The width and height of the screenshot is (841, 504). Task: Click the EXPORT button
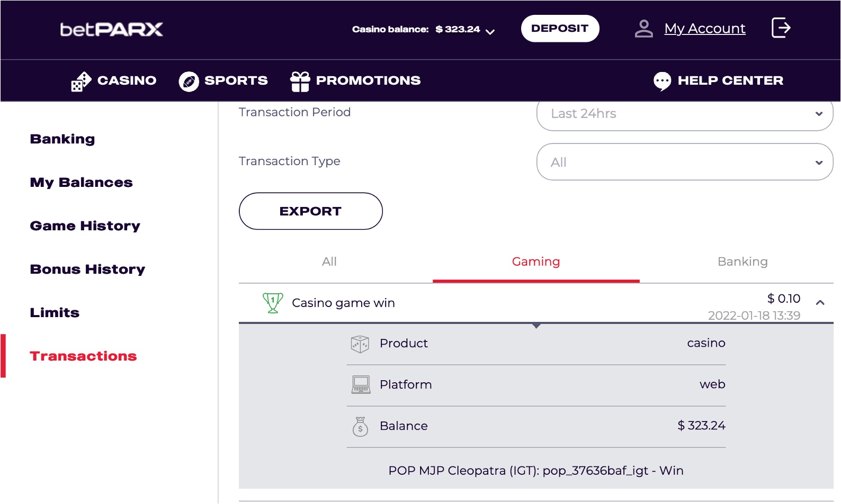pyautogui.click(x=311, y=211)
